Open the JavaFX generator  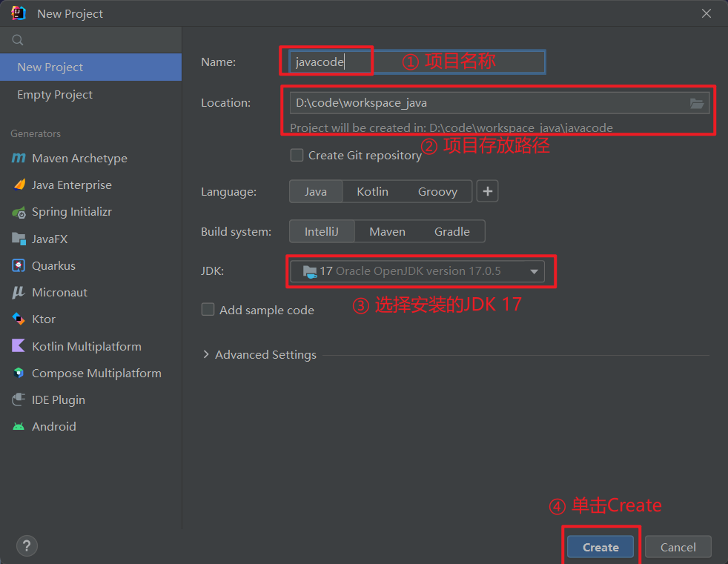point(91,239)
